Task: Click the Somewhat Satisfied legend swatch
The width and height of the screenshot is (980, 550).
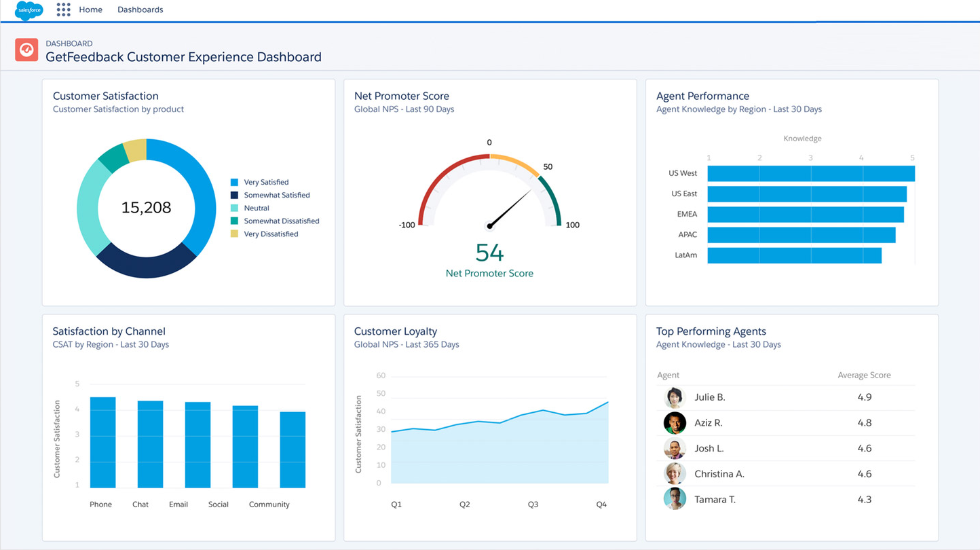Action: point(234,195)
